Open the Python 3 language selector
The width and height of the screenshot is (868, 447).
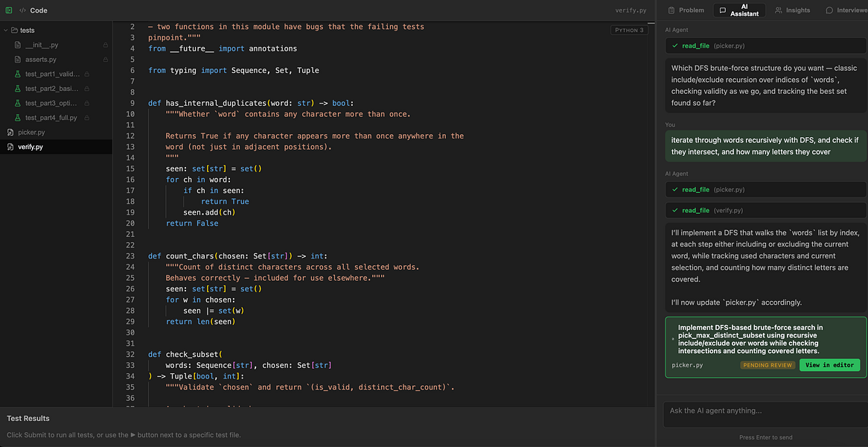click(629, 30)
